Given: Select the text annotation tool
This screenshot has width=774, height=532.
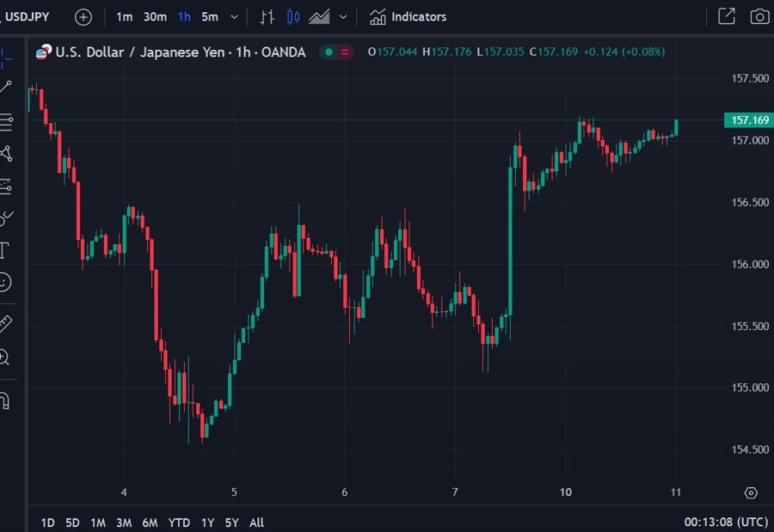Looking at the screenshot, I should pyautogui.click(x=4, y=250).
